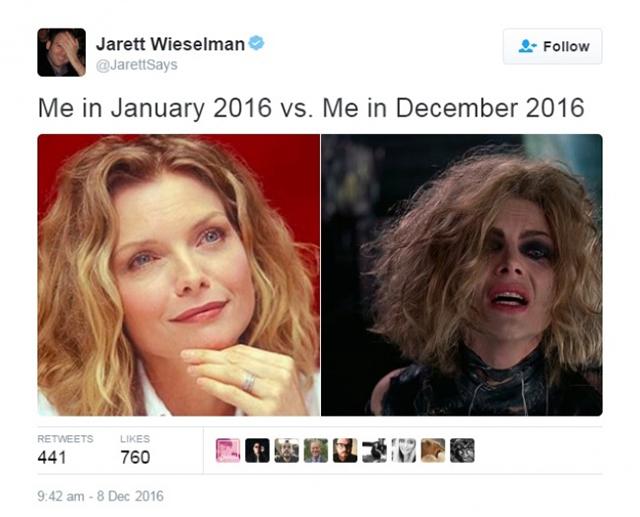Click the camera liker avatar

tap(374, 450)
